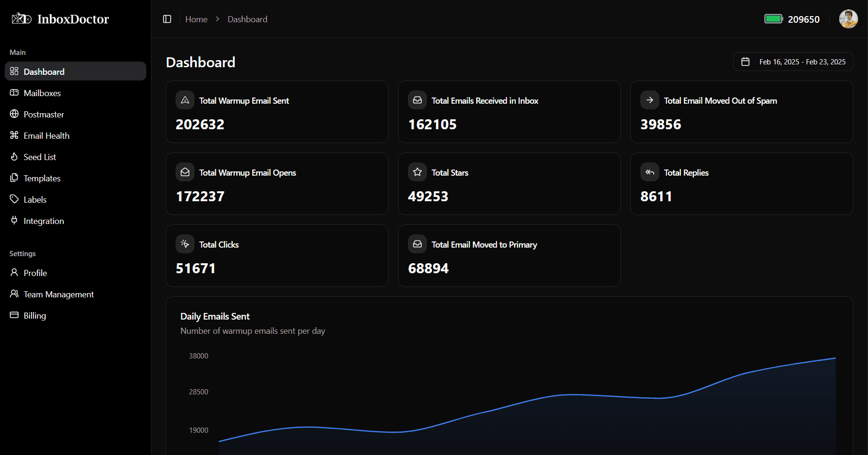Click the Daily Emails Sent chart title
This screenshot has height=455, width=868.
click(215, 316)
